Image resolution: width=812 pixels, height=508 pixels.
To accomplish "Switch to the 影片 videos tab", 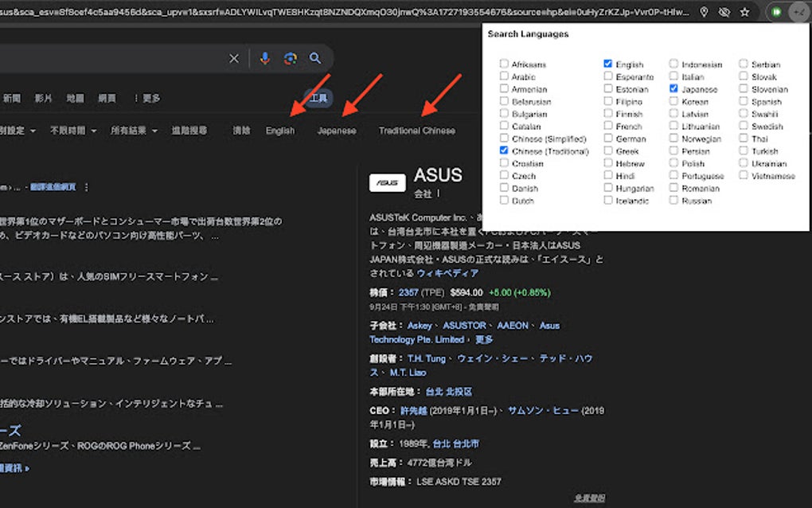I will (44, 98).
